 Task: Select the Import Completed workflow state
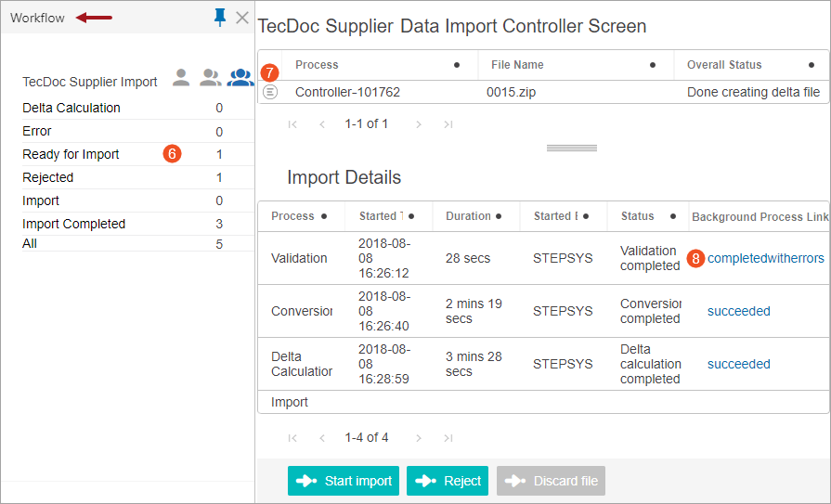click(x=73, y=224)
